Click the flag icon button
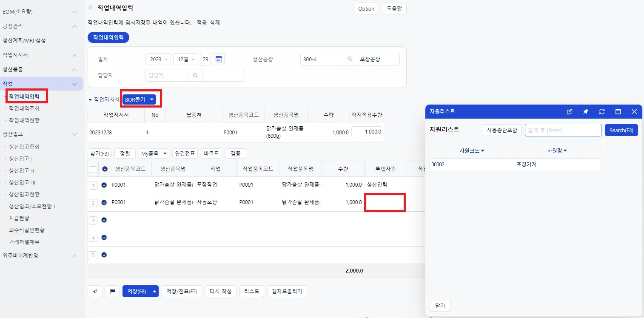This screenshot has width=644, height=318. click(112, 291)
